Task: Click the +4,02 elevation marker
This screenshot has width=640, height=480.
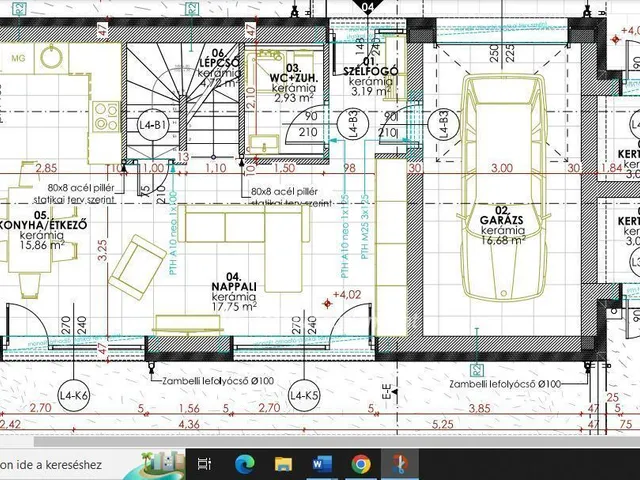Action: coord(344,296)
